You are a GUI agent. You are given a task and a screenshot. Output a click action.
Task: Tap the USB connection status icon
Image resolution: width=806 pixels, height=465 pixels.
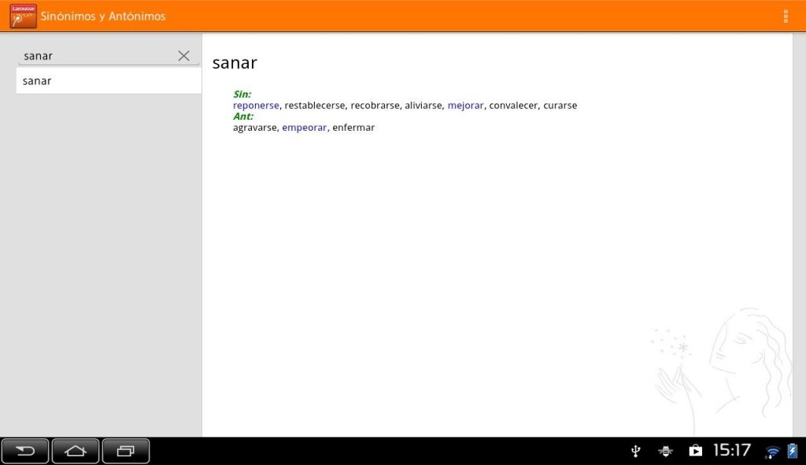(x=636, y=451)
